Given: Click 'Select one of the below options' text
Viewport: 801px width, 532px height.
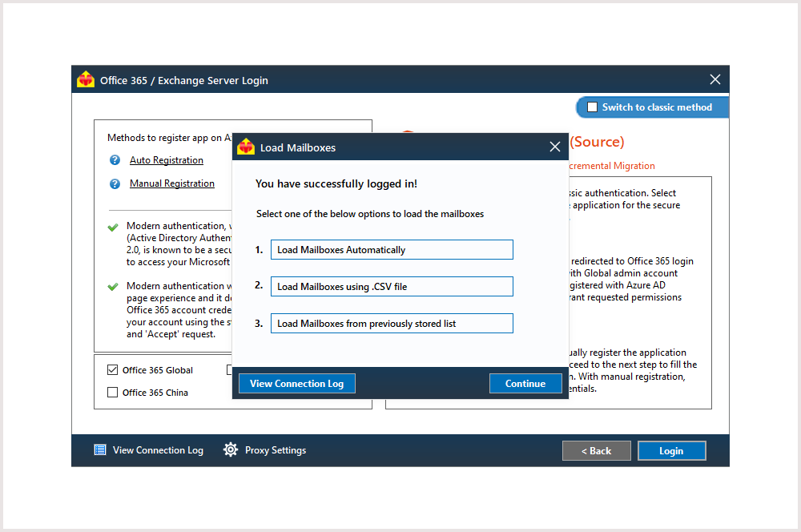Looking at the screenshot, I should tap(370, 214).
